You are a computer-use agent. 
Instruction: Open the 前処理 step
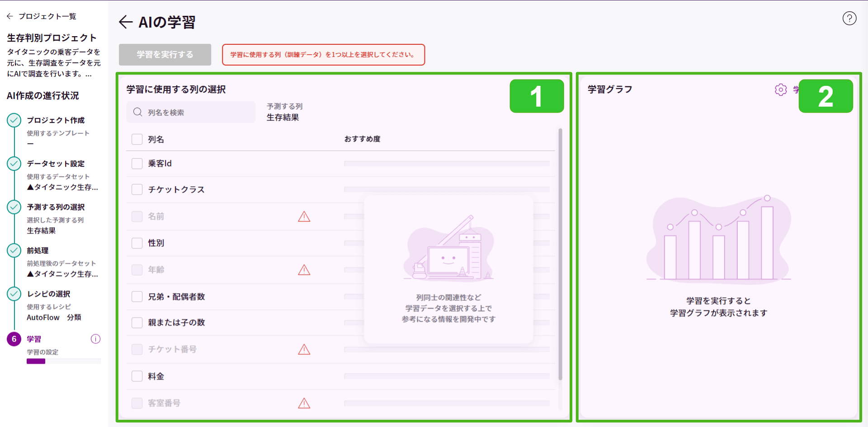pyautogui.click(x=38, y=250)
